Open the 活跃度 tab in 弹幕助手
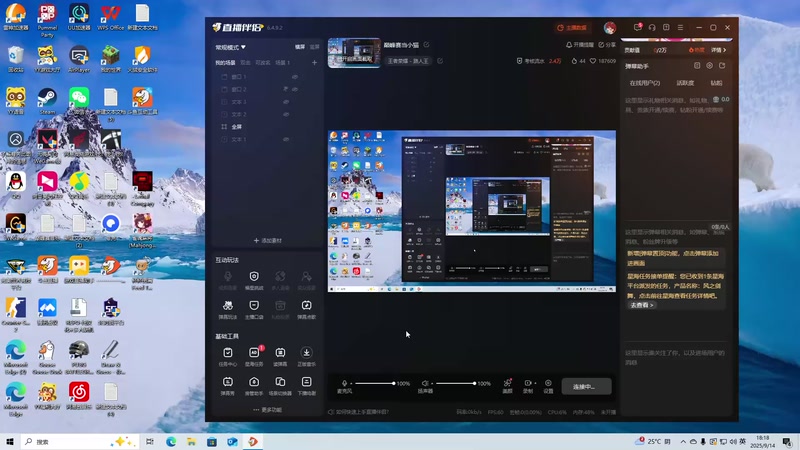 [685, 83]
